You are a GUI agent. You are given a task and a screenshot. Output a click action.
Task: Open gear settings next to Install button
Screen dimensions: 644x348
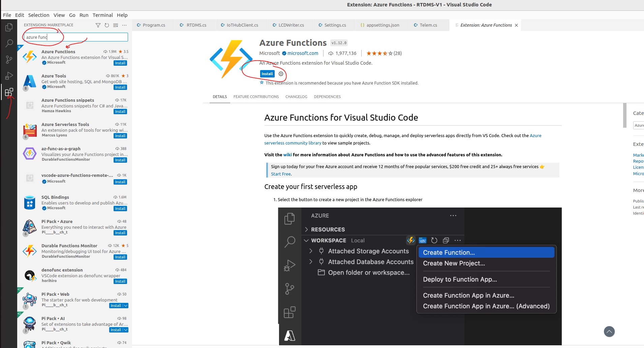pyautogui.click(x=281, y=74)
